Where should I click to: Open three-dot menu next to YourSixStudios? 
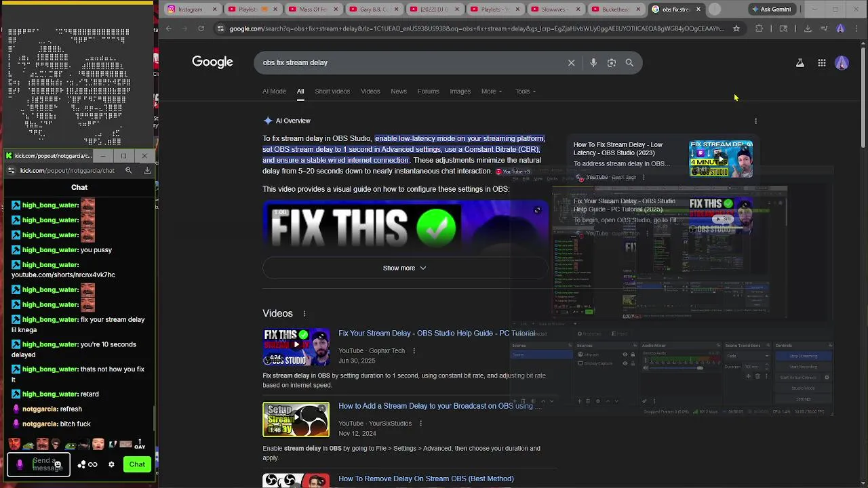(420, 424)
